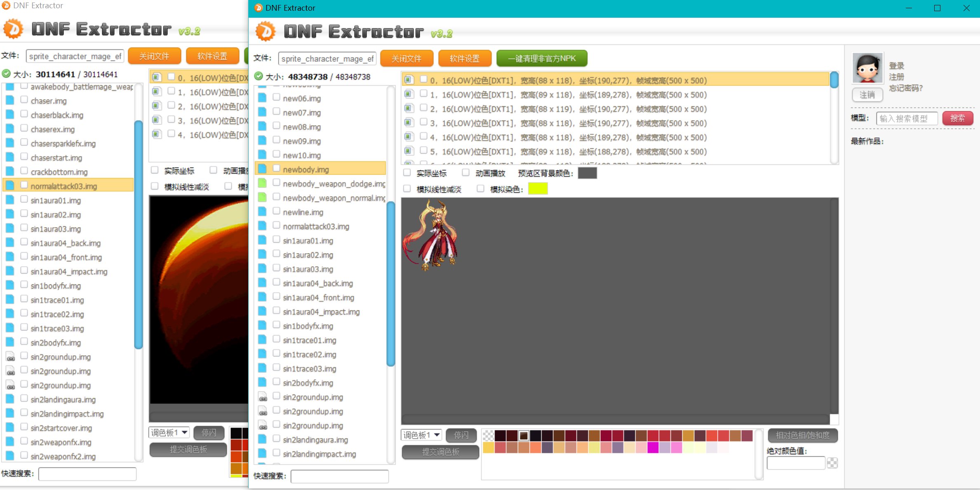The height and width of the screenshot is (490, 980).
Task: Click the DNF Extractor logo icon in front window
Action: click(x=266, y=32)
